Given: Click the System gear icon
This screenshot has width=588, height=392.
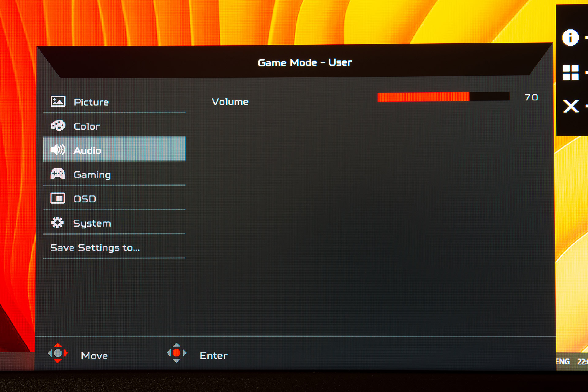Looking at the screenshot, I should (x=58, y=223).
